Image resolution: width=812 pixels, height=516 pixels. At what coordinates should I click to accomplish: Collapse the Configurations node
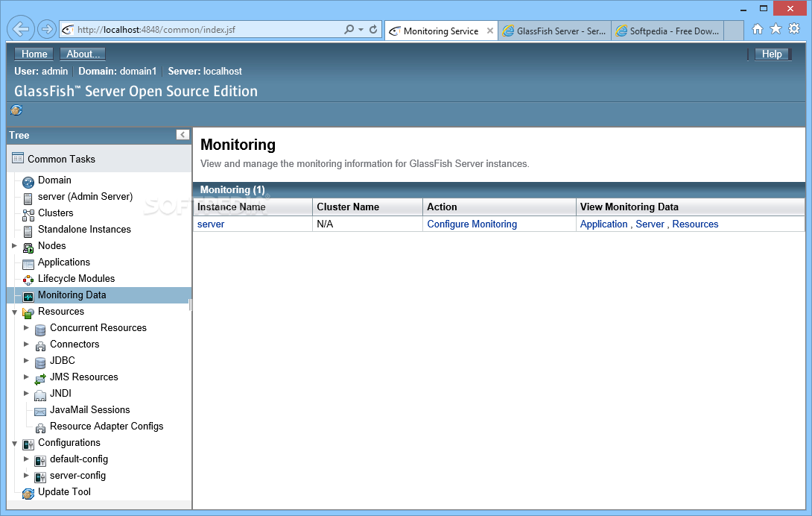14,444
